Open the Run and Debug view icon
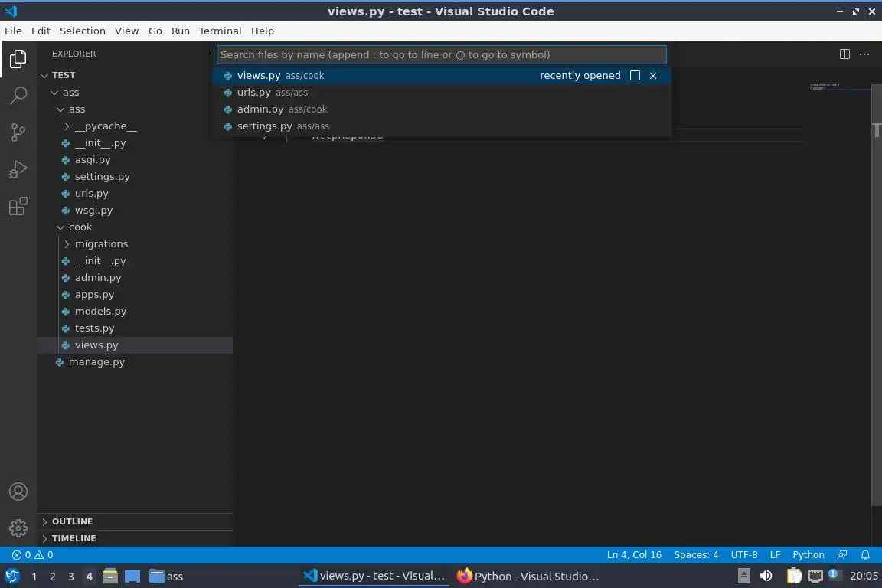 [18, 169]
